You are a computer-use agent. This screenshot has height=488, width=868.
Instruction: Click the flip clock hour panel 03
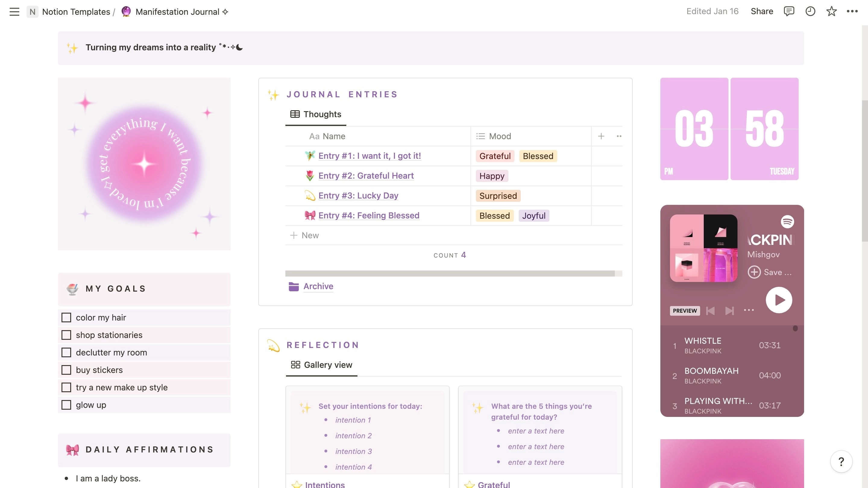coord(694,129)
